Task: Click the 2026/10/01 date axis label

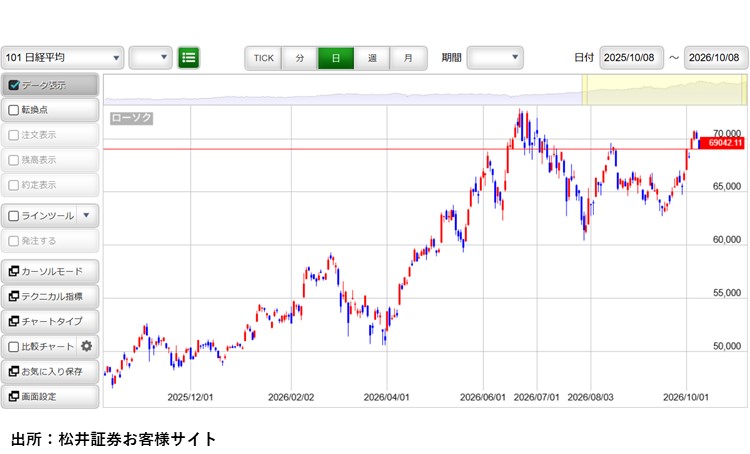Action: click(686, 397)
